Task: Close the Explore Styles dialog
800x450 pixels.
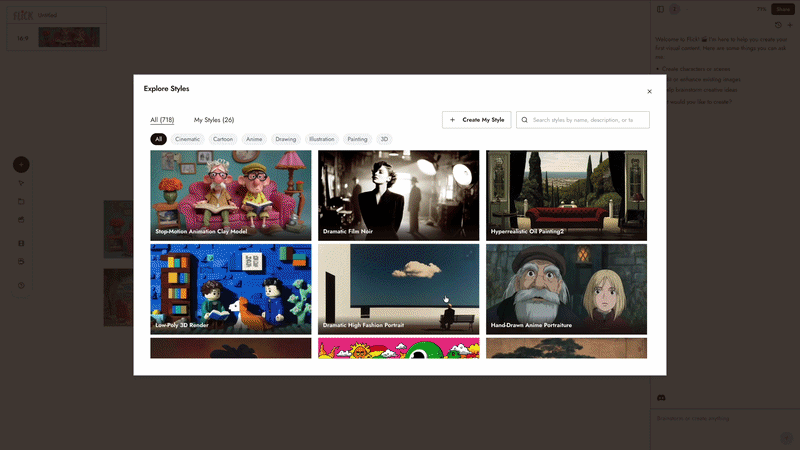Action: pos(649,91)
